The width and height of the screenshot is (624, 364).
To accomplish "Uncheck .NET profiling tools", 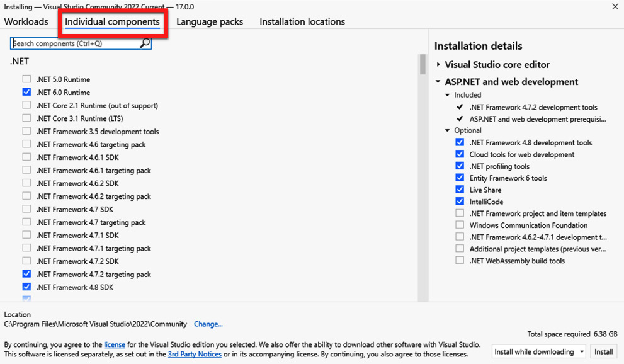I will tap(460, 166).
